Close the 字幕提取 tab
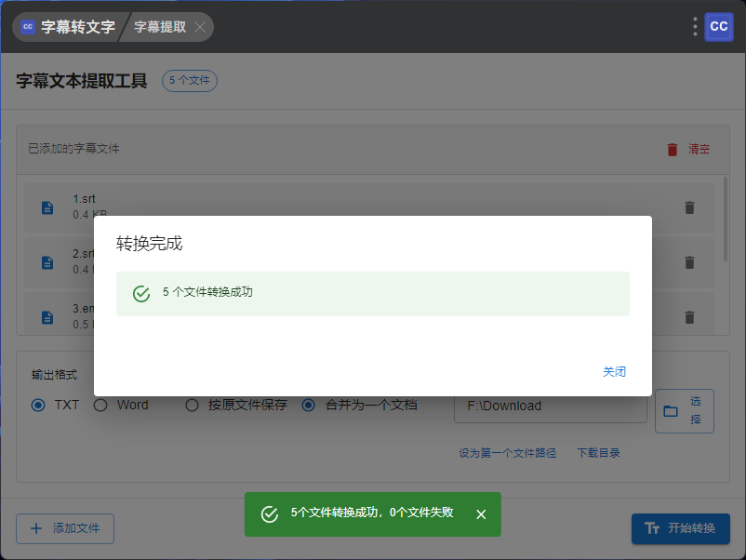This screenshot has height=560, width=746. click(200, 27)
